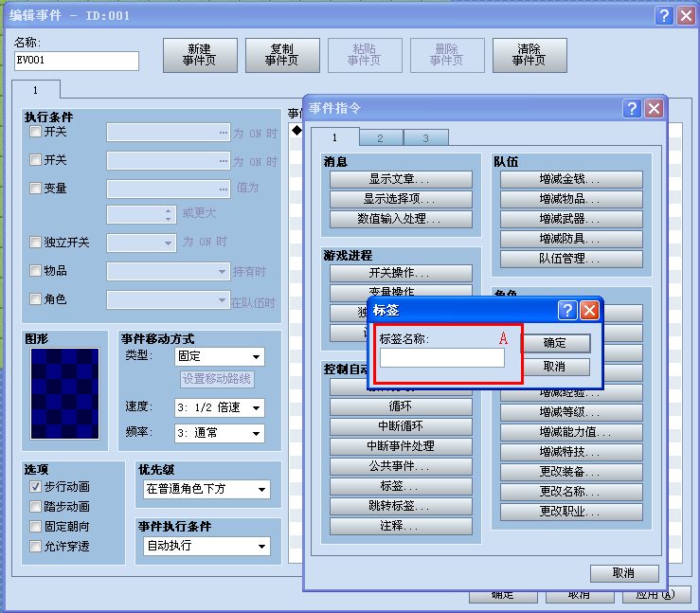Screen dimensions: 700x613
Task: Click the 跳转标签 command button
Action: point(401,506)
